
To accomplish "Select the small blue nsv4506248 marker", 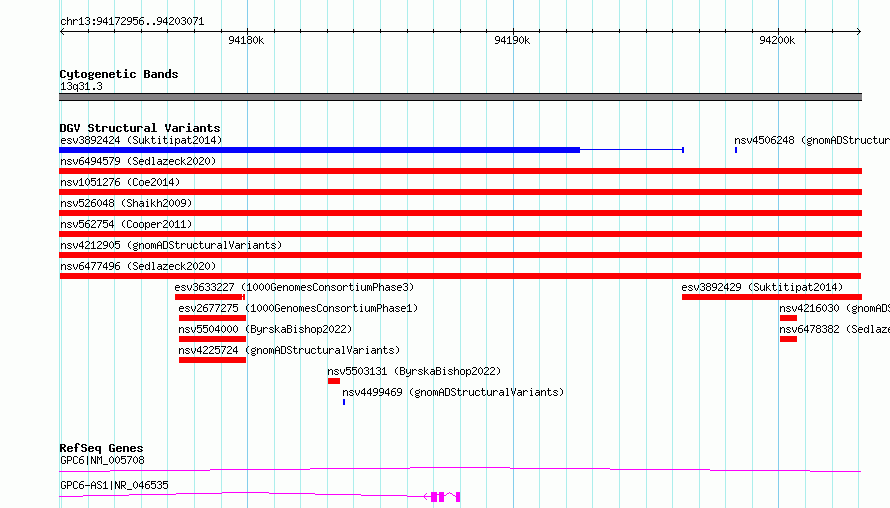I will tap(736, 150).
